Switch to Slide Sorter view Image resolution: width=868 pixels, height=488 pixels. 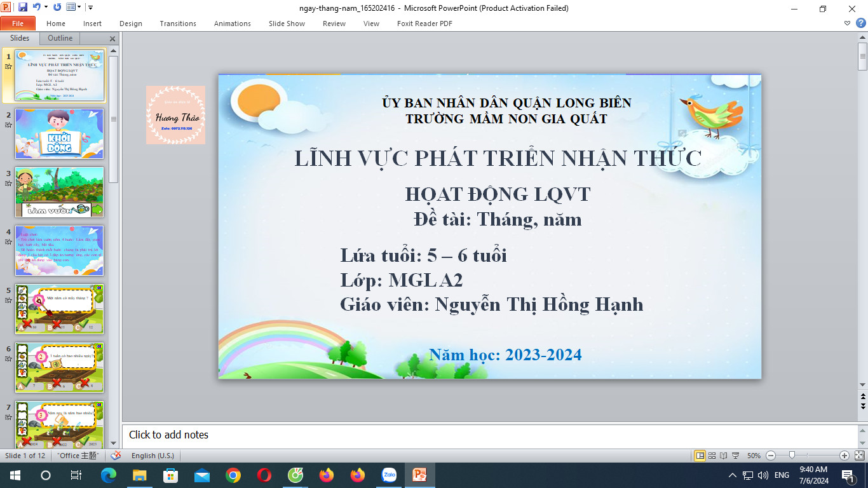pyautogui.click(x=712, y=456)
